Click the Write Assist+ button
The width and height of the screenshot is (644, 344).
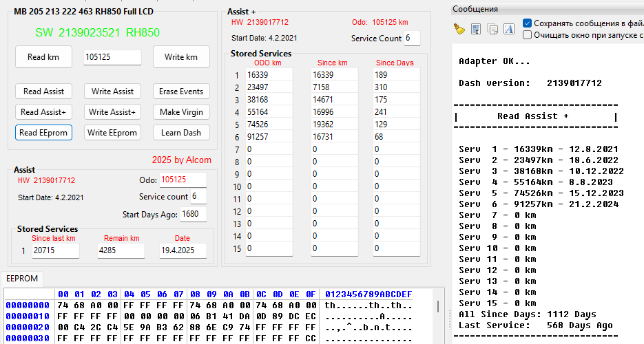click(x=112, y=111)
